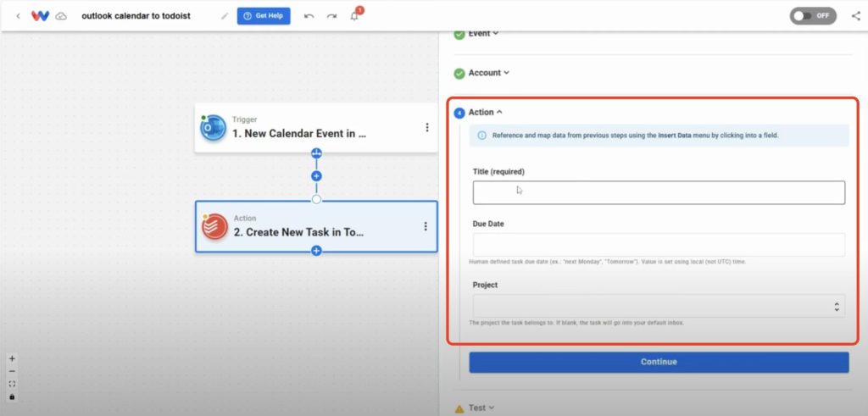Image resolution: width=868 pixels, height=416 pixels.
Task: Click the Outlook trigger icon
Action: point(213,128)
